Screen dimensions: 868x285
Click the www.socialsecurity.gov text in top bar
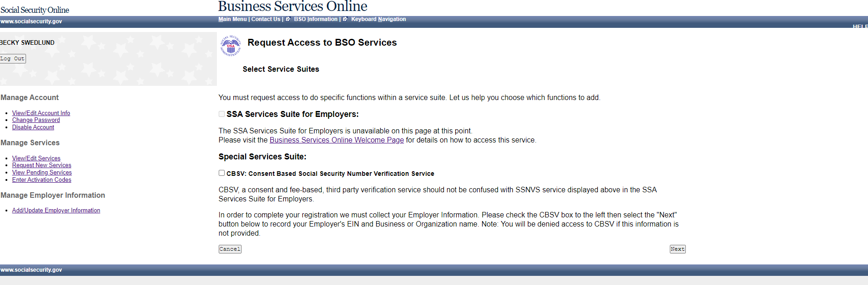31,21
